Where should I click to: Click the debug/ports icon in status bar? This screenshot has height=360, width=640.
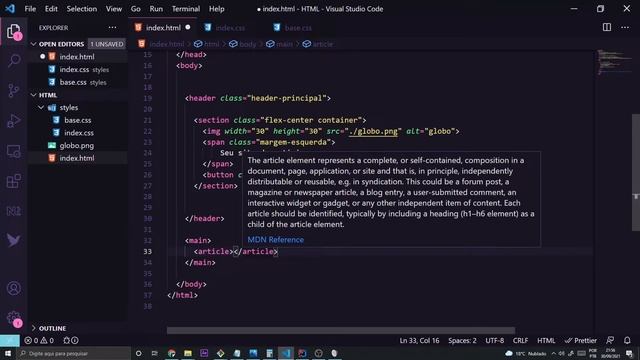(x=71, y=340)
